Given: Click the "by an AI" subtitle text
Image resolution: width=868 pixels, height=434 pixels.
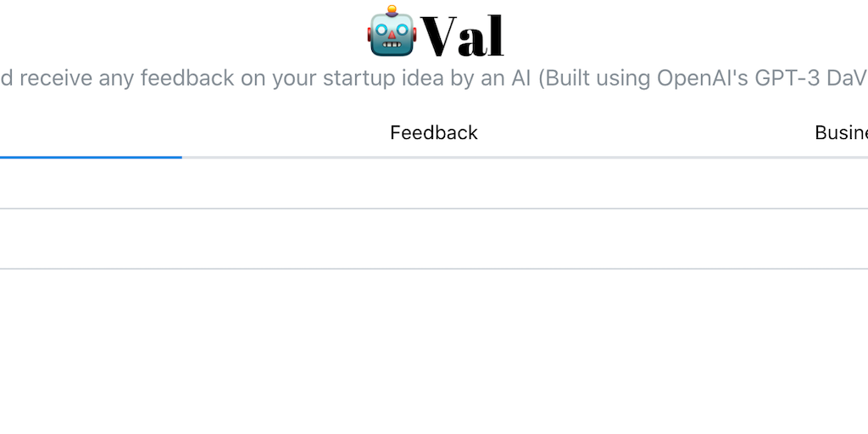Looking at the screenshot, I should (x=500, y=78).
